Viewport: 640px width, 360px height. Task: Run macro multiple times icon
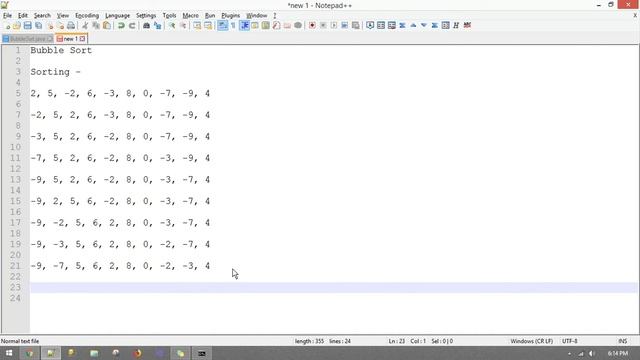(344, 26)
